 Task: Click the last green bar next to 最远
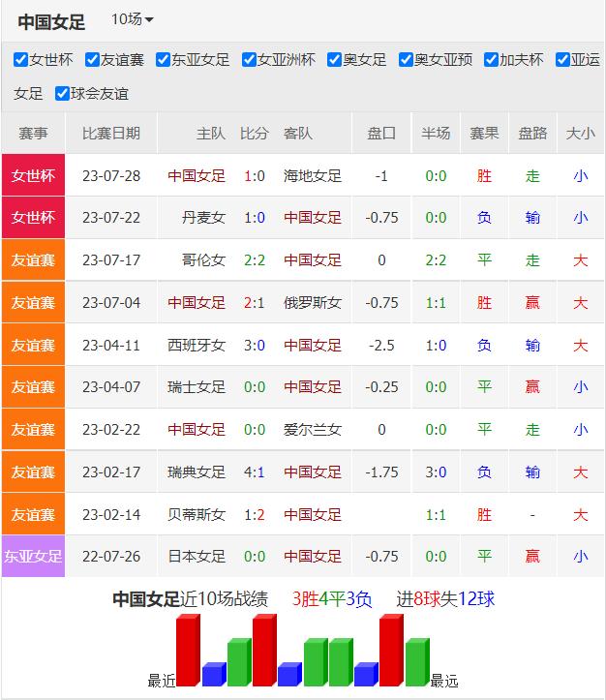click(417, 662)
